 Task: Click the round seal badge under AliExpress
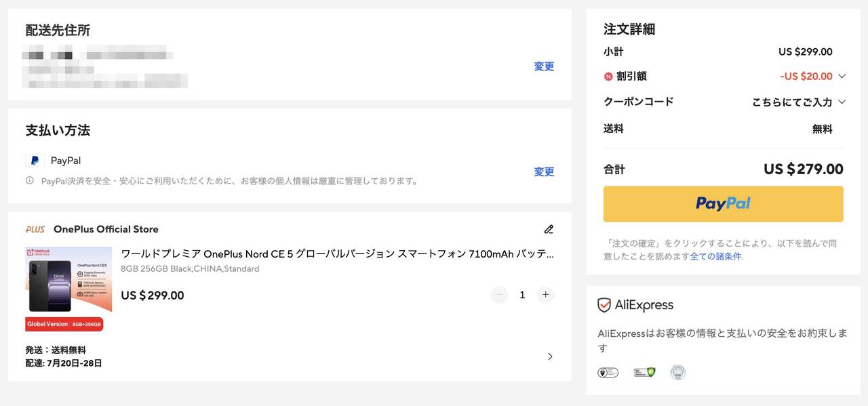(677, 372)
